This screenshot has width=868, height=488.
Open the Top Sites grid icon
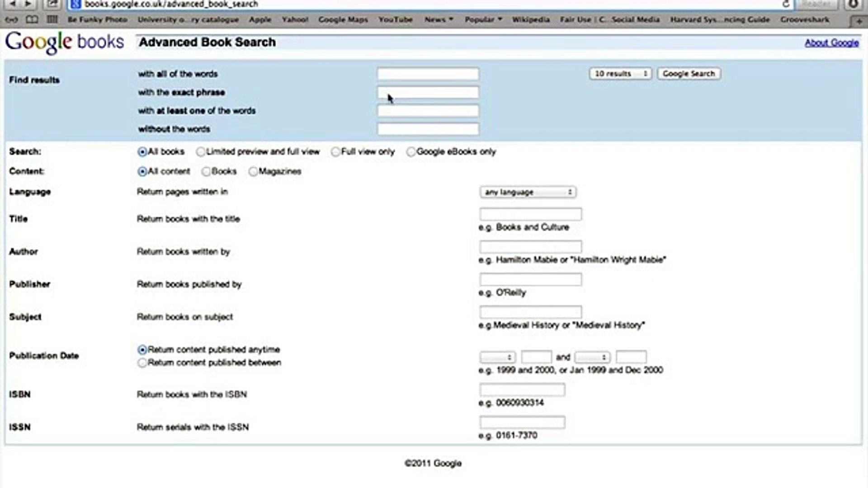coord(52,19)
